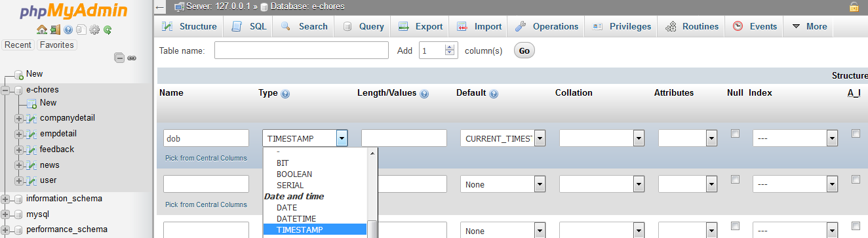Reload navigation panel with green refresh icon

click(x=107, y=30)
